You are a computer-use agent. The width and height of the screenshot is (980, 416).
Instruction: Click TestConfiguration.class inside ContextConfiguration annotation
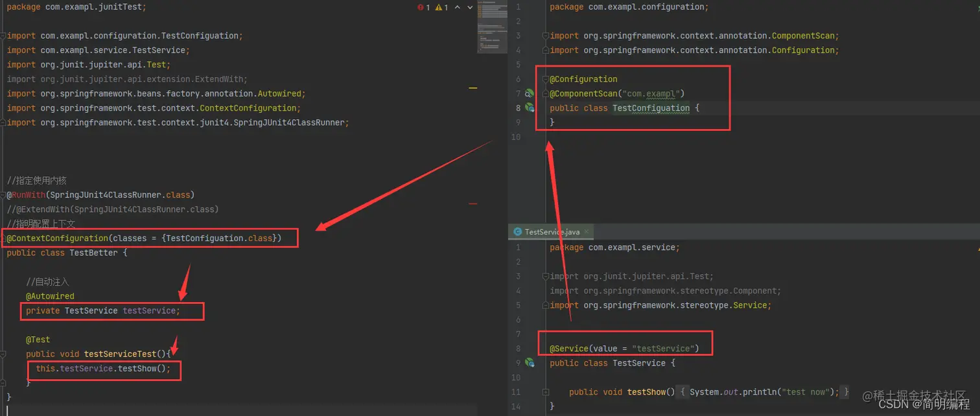click(x=220, y=238)
